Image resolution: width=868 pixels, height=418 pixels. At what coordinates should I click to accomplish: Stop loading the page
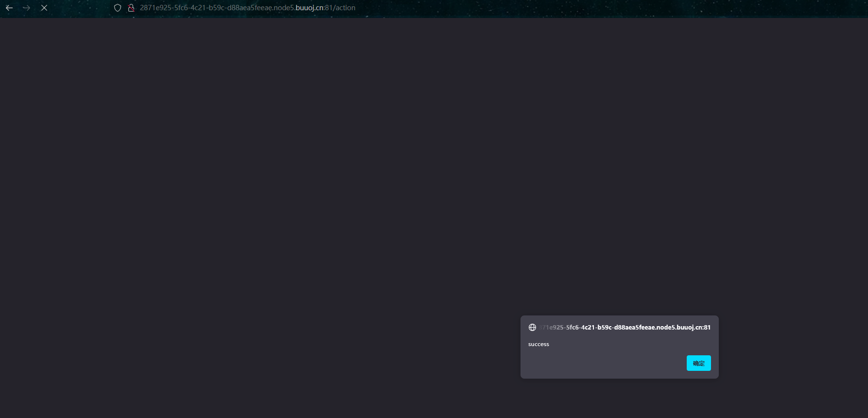(44, 8)
